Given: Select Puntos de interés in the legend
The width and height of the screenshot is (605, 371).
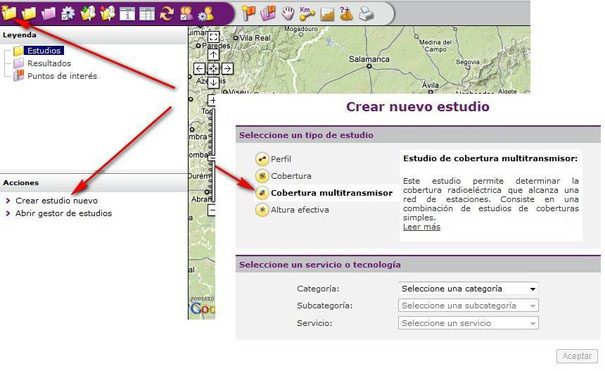Looking at the screenshot, I should pos(62,76).
